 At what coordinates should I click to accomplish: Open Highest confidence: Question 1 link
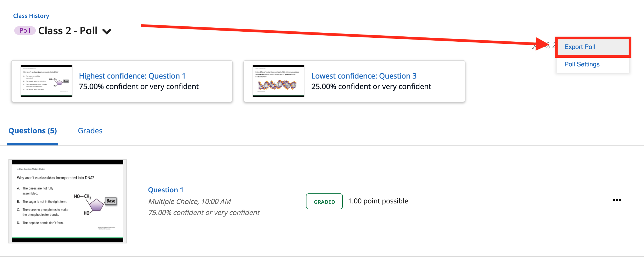click(132, 76)
